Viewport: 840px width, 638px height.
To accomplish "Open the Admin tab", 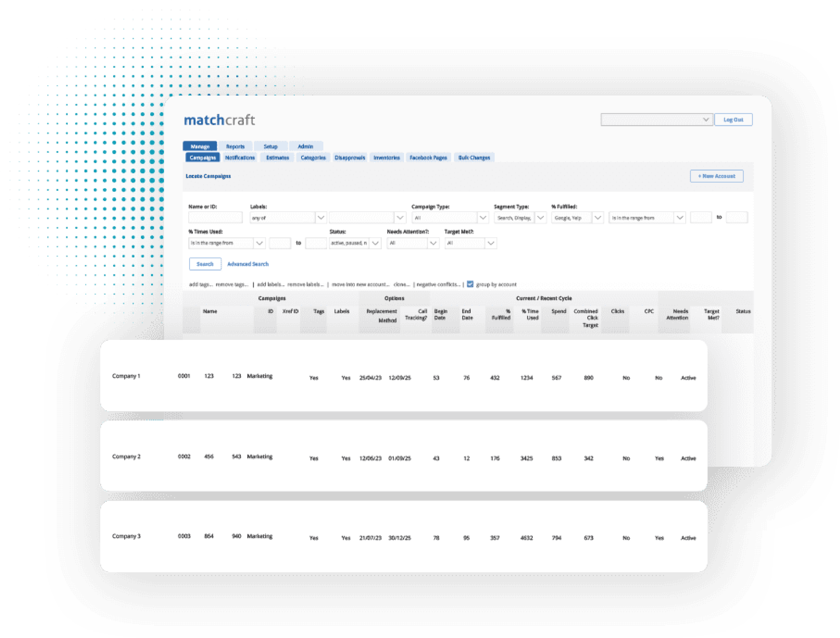I will [306, 146].
